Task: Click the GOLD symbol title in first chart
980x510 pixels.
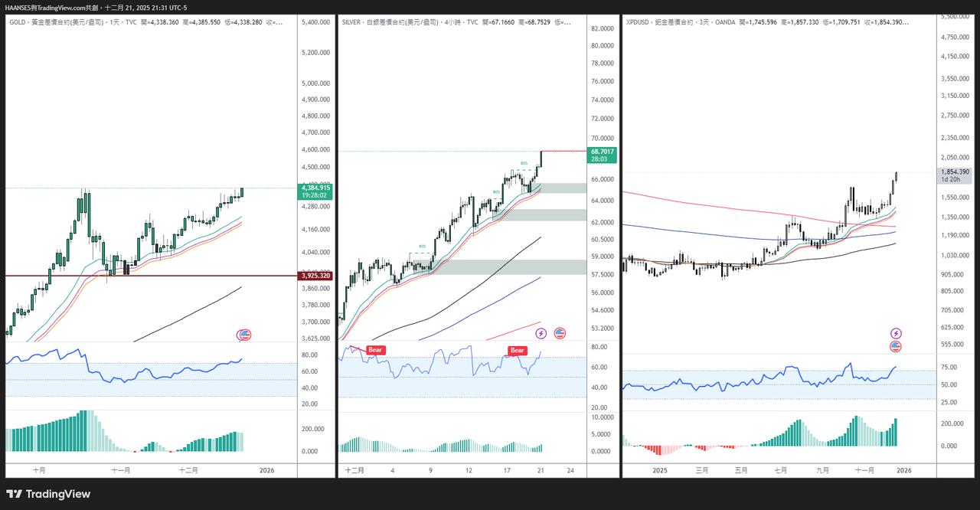Action: [19, 22]
